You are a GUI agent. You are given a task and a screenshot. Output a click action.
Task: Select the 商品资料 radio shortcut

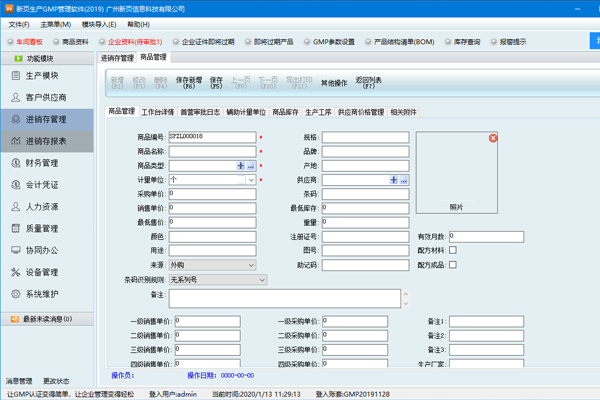pos(56,42)
